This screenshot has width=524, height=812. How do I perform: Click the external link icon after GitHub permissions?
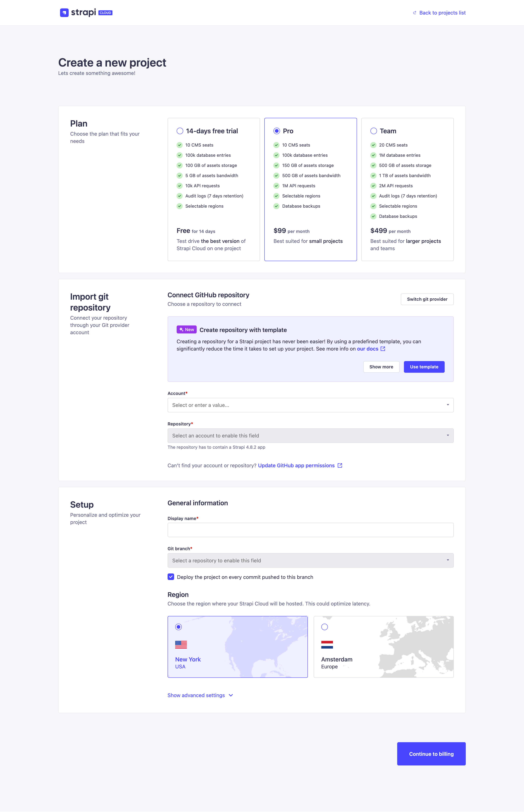340,465
